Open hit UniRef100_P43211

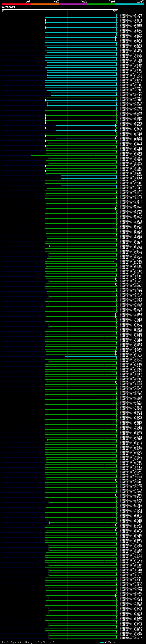pyautogui.click(x=131, y=555)
